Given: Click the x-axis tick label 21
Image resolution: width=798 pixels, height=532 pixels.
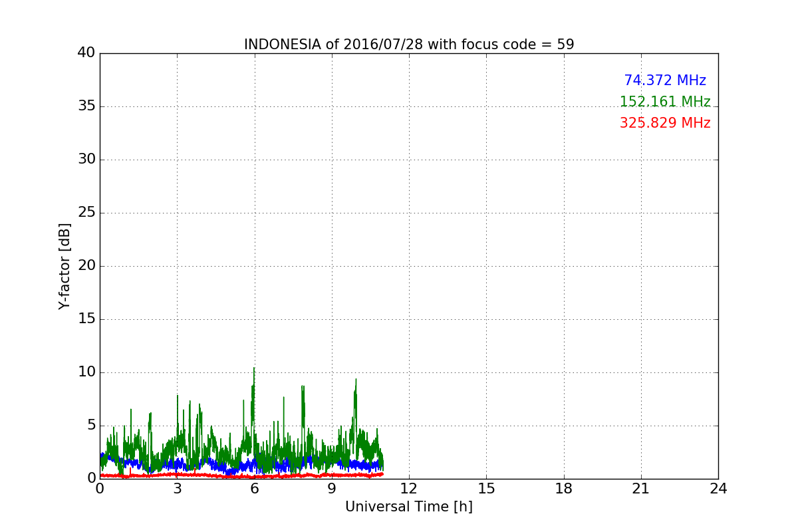Looking at the screenshot, I should point(641,488).
